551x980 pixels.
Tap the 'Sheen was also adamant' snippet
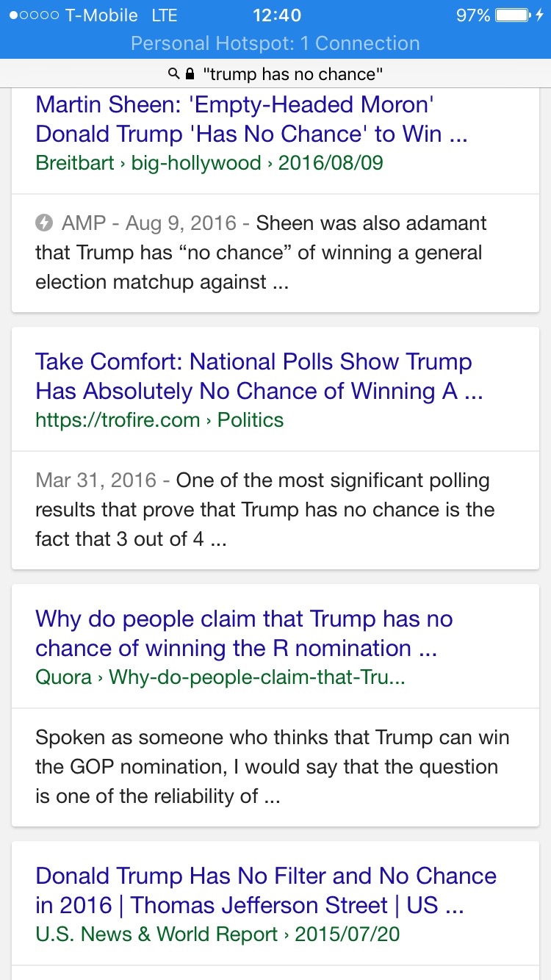click(x=261, y=253)
